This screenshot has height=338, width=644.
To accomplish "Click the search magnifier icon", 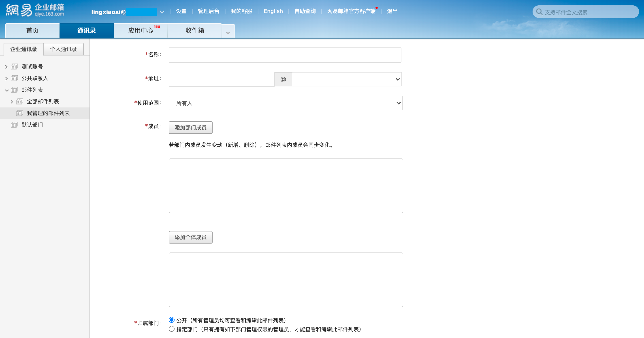I will click(539, 12).
